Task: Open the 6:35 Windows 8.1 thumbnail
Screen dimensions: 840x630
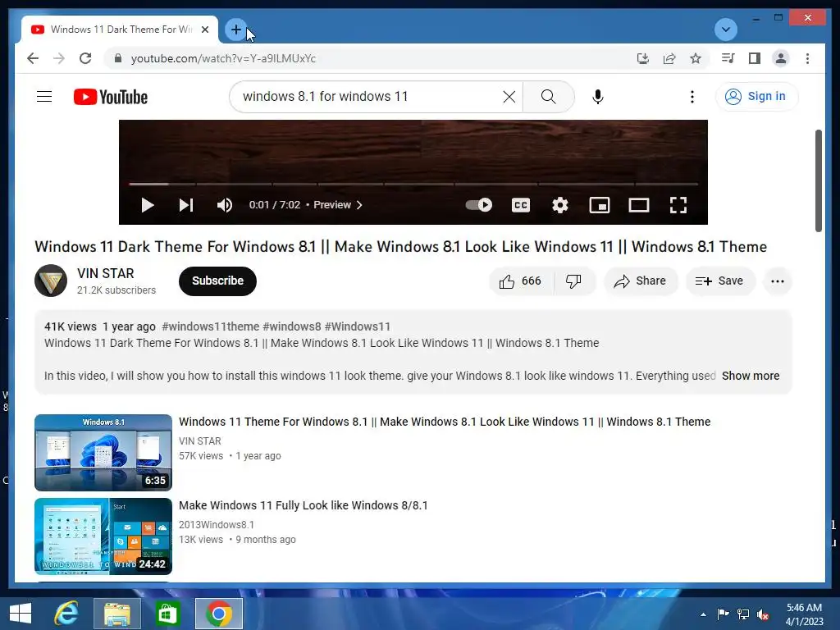Action: tap(103, 453)
